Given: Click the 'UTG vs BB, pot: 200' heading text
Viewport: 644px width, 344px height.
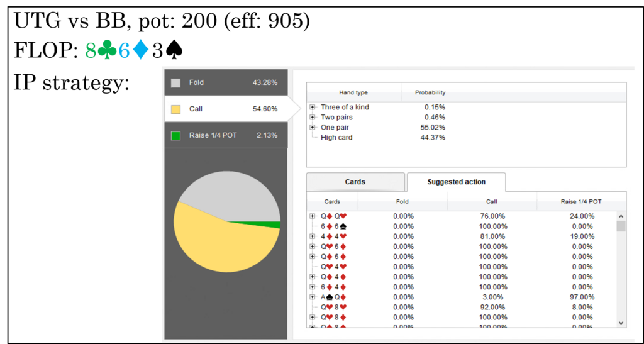Looking at the screenshot, I should click(116, 22).
